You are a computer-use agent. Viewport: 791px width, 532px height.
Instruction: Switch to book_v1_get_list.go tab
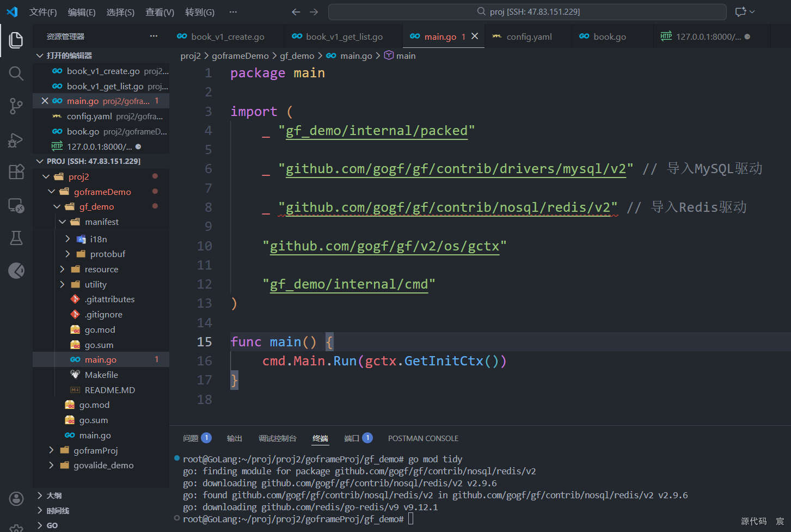point(343,36)
